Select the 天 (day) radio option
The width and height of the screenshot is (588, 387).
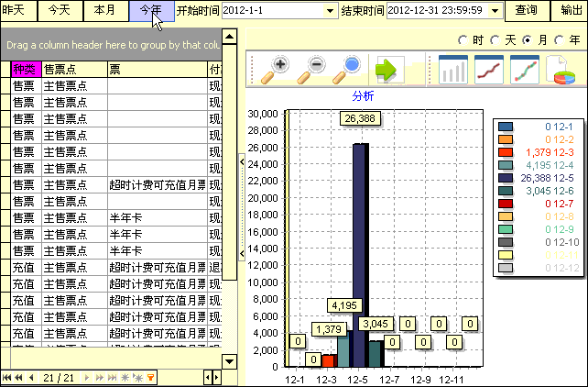(x=495, y=40)
